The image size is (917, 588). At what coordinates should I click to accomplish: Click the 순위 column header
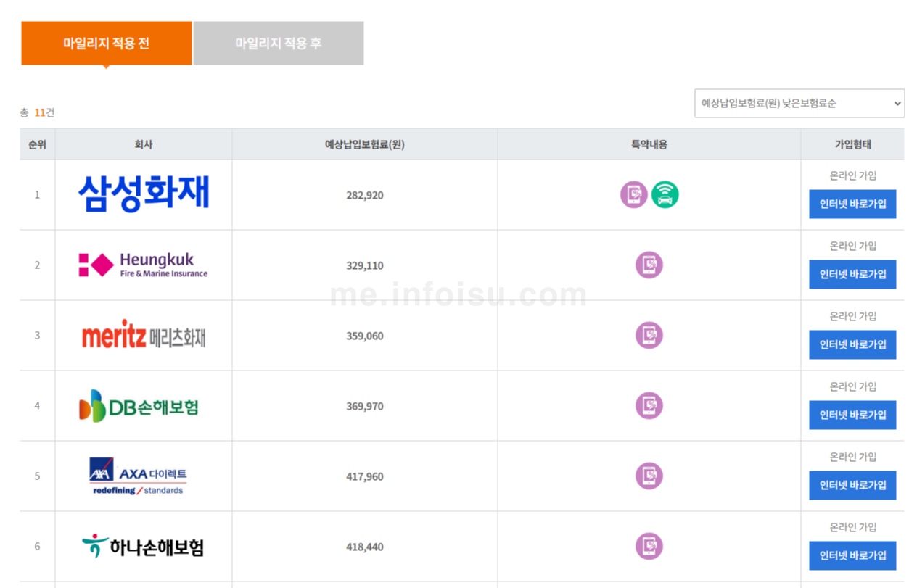[37, 144]
